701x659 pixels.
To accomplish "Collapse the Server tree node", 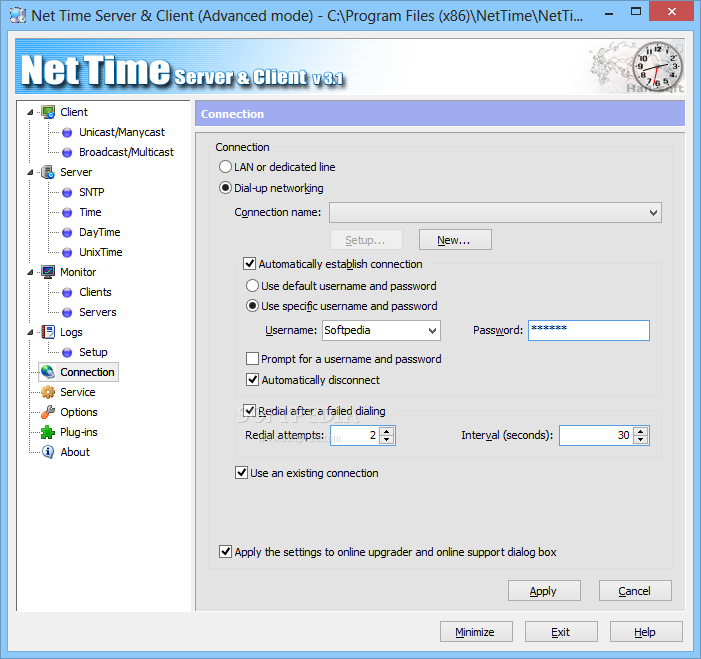I will [x=30, y=172].
